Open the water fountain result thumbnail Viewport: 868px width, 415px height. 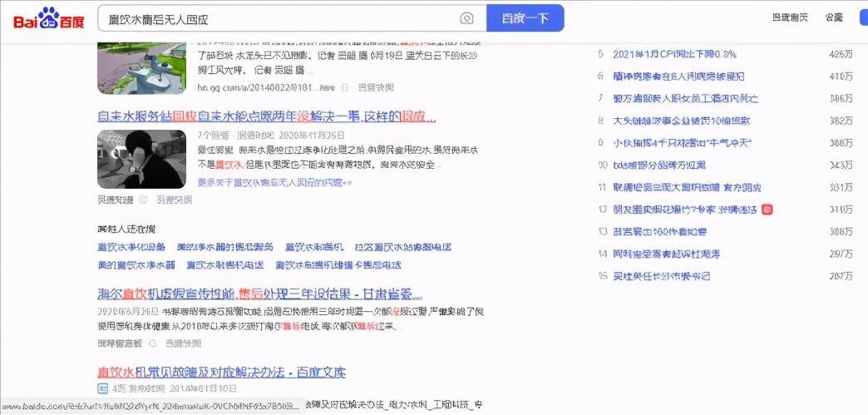pyautogui.click(x=141, y=68)
